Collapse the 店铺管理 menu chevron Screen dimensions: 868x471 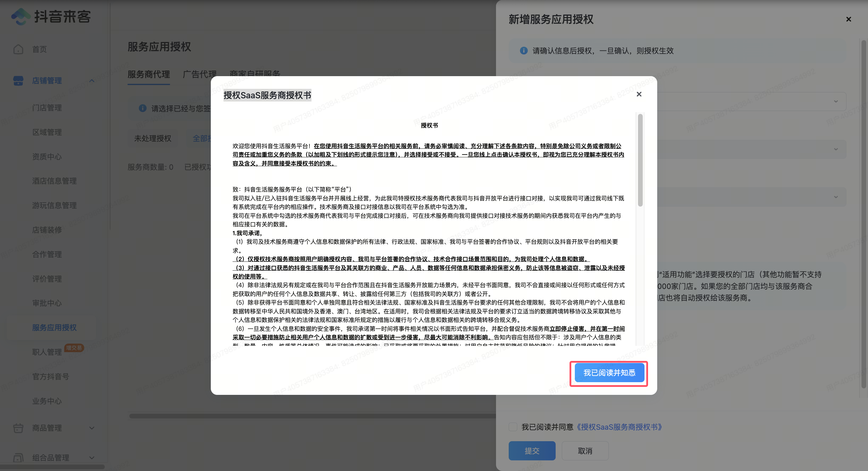coord(92,81)
